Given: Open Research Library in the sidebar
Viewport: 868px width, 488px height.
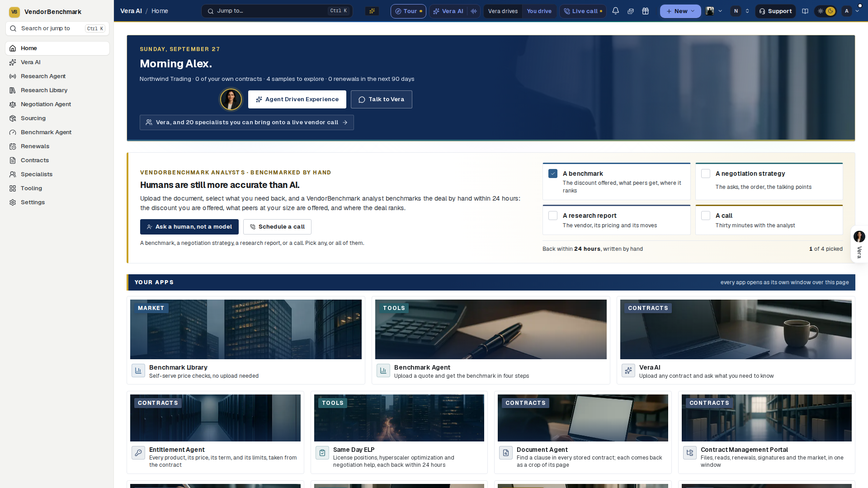Looking at the screenshot, I should tap(57, 90).
